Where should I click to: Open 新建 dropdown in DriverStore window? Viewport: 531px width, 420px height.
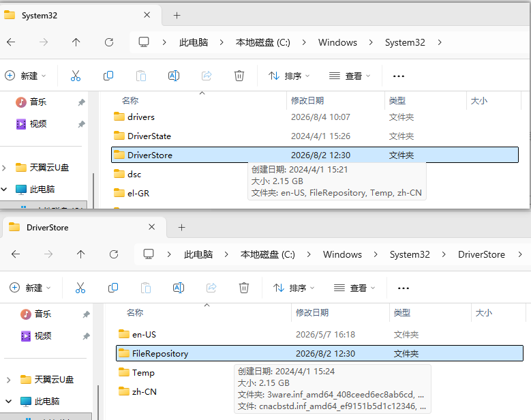point(30,288)
